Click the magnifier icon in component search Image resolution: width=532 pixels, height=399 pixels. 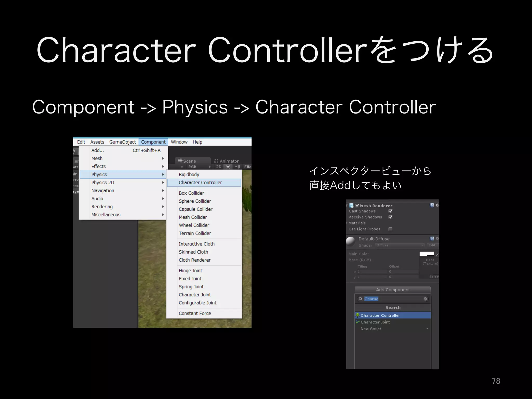click(361, 299)
